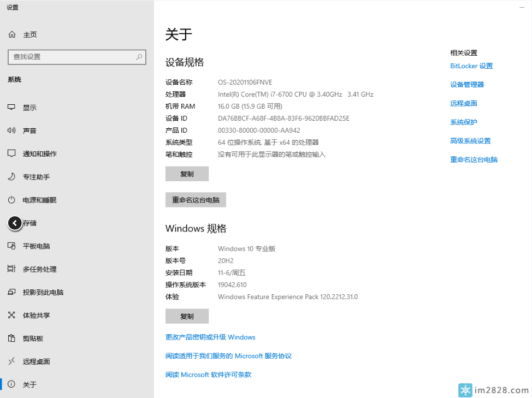The height and width of the screenshot is (398, 532).
Task: Click install date 11-6/周五
Action: (x=232, y=272)
